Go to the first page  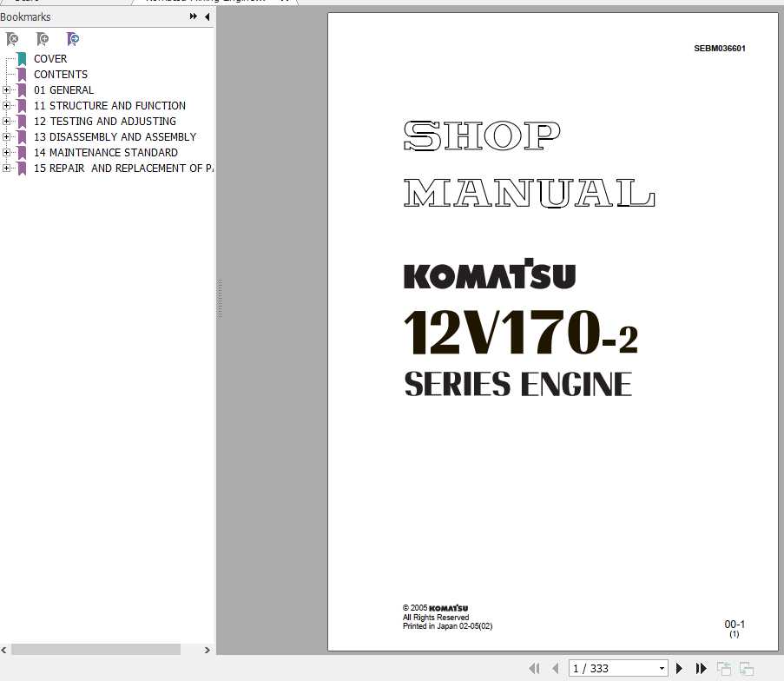tap(534, 668)
